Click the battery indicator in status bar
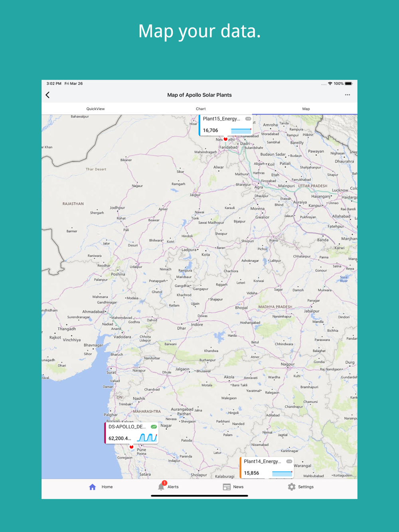The width and height of the screenshot is (399, 532). tap(349, 84)
